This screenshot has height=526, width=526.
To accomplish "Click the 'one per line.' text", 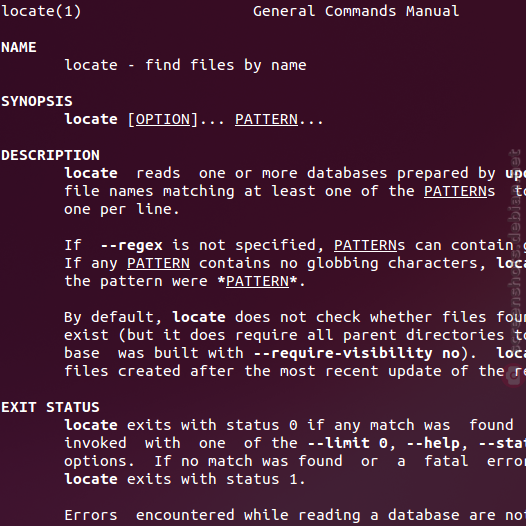I will pyautogui.click(x=122, y=210).
